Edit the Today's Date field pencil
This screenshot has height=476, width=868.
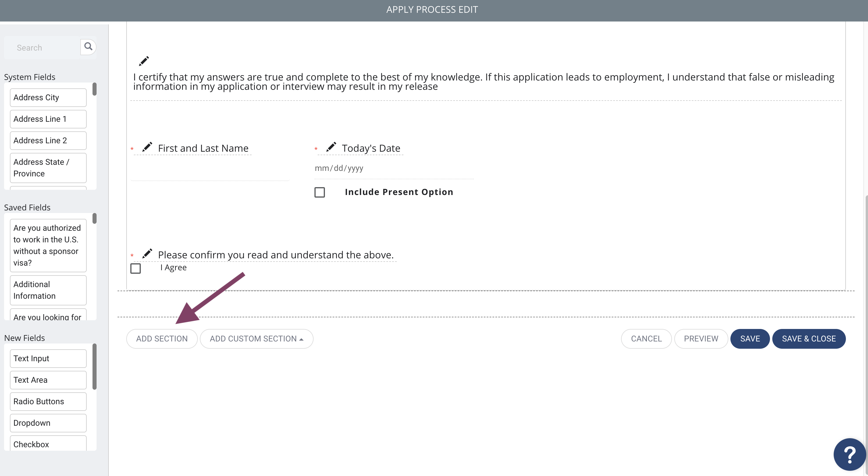(x=331, y=147)
